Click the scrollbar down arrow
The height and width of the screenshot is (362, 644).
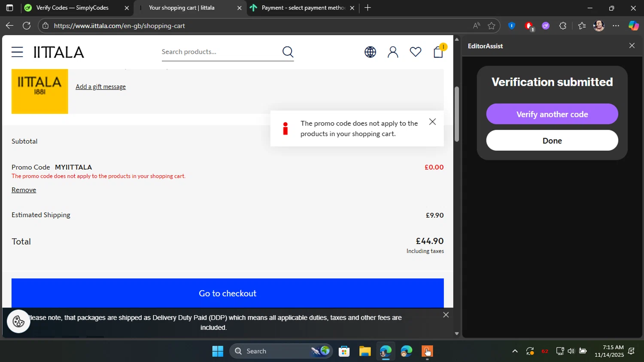pos(456,333)
